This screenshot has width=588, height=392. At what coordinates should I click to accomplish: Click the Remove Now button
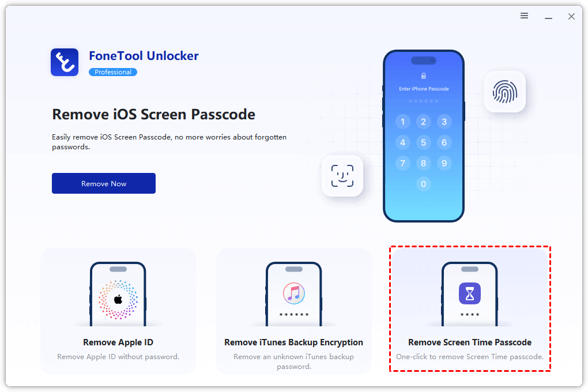104,183
